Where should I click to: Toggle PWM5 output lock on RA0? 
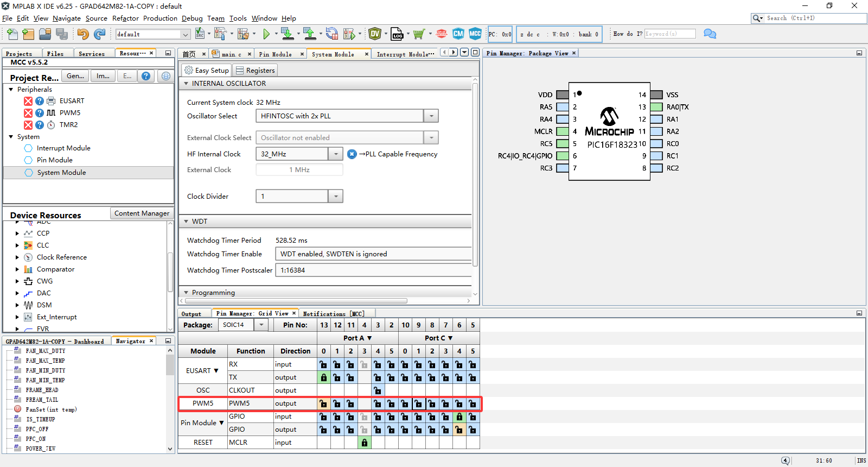pos(323,403)
